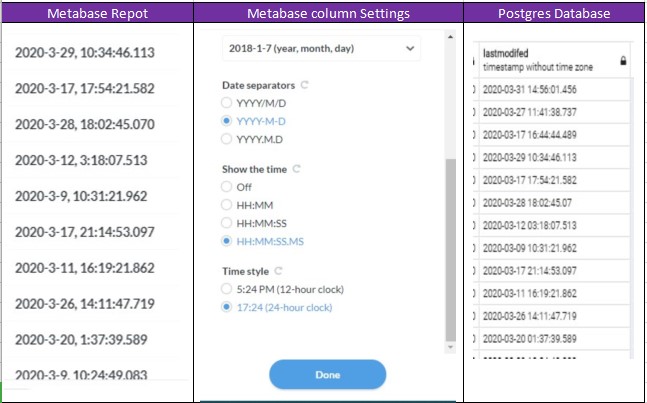This screenshot has width=647, height=403.
Task: Click Postgres cell 2020-03-09 10:31:21.962
Action: (555, 248)
